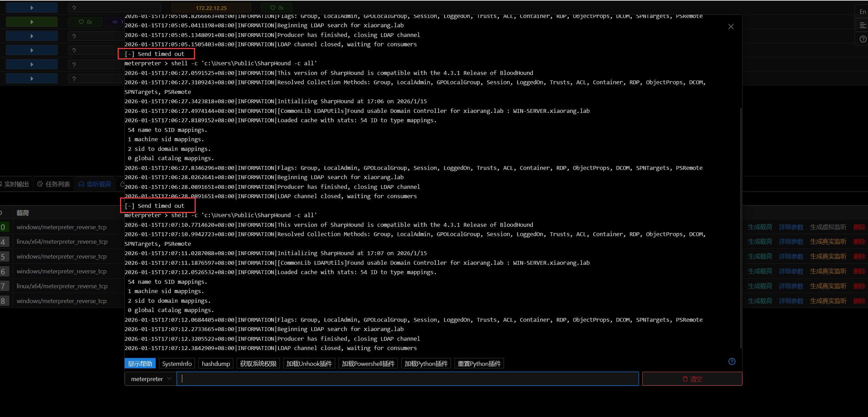Viewport: 868px width, 417px height.
Task: Click the heartbeat 0s badge beside 172.22.12.25
Action: [277, 8]
